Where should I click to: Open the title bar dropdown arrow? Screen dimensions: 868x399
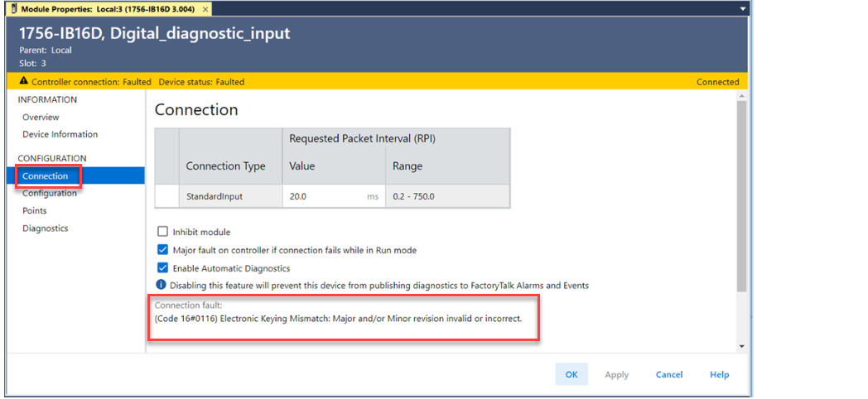click(743, 9)
